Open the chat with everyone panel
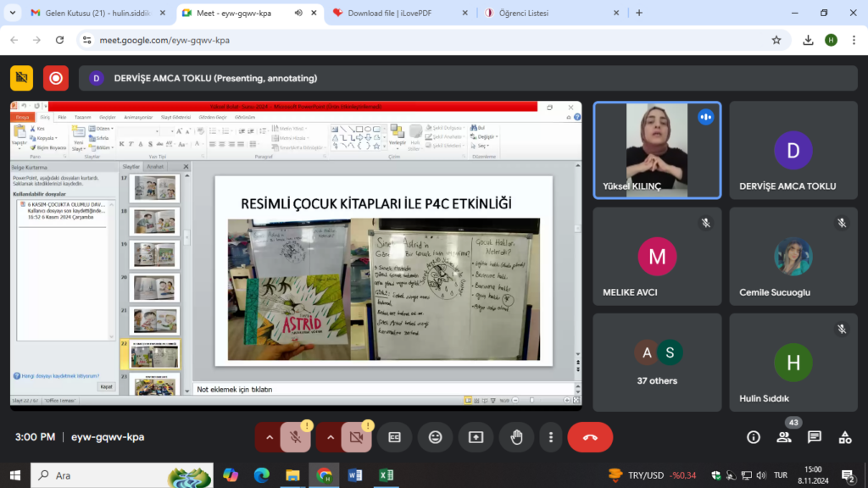This screenshot has width=868, height=488. point(814,437)
